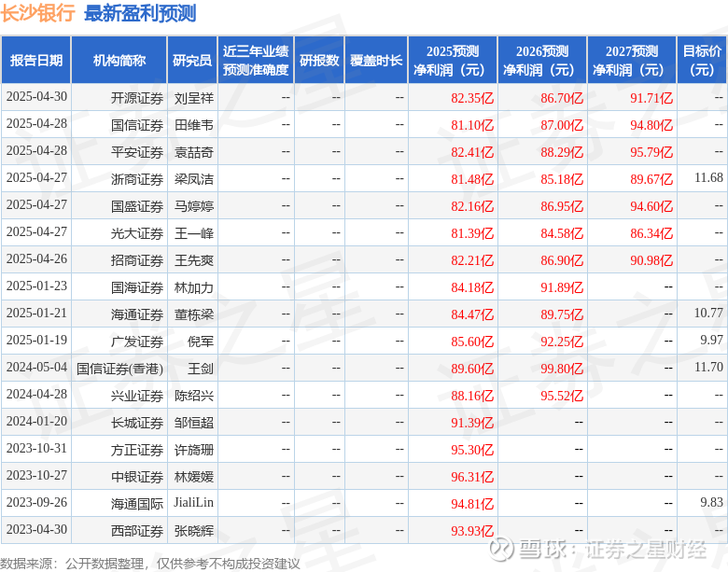Select the 2026预测净利润 column header
Image resolution: width=728 pixels, height=572 pixels.
(542, 61)
